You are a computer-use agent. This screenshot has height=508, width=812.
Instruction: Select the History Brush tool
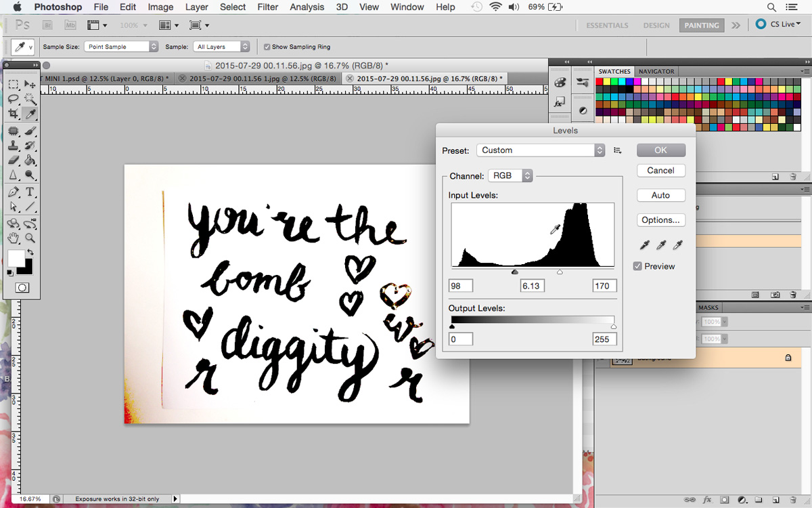[x=30, y=146]
